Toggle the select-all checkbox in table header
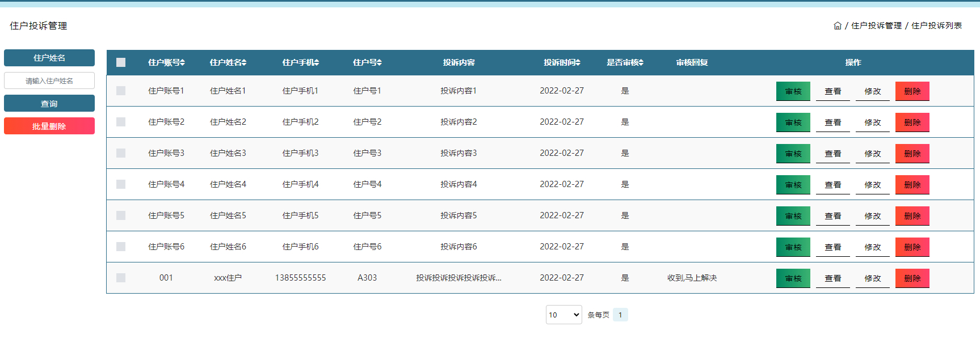The width and height of the screenshot is (980, 339). tap(121, 62)
